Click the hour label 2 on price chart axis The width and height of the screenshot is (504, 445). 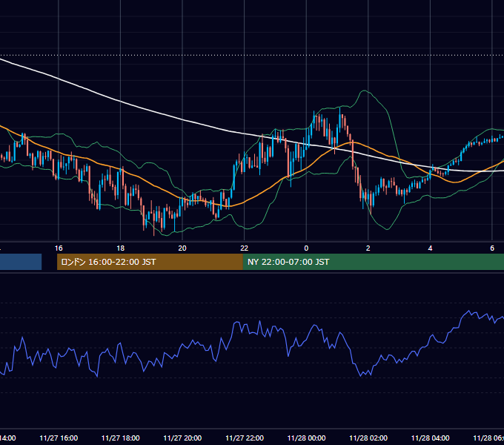tap(368, 248)
